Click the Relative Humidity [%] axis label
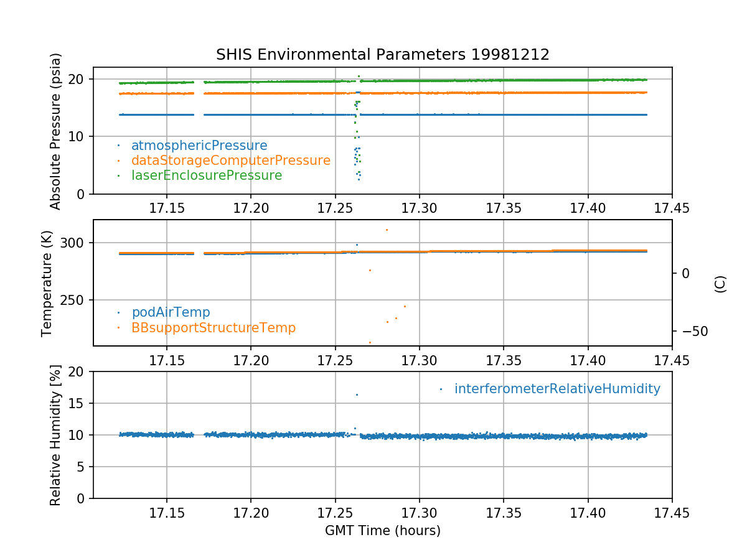Image resolution: width=747 pixels, height=560 pixels. (56, 436)
